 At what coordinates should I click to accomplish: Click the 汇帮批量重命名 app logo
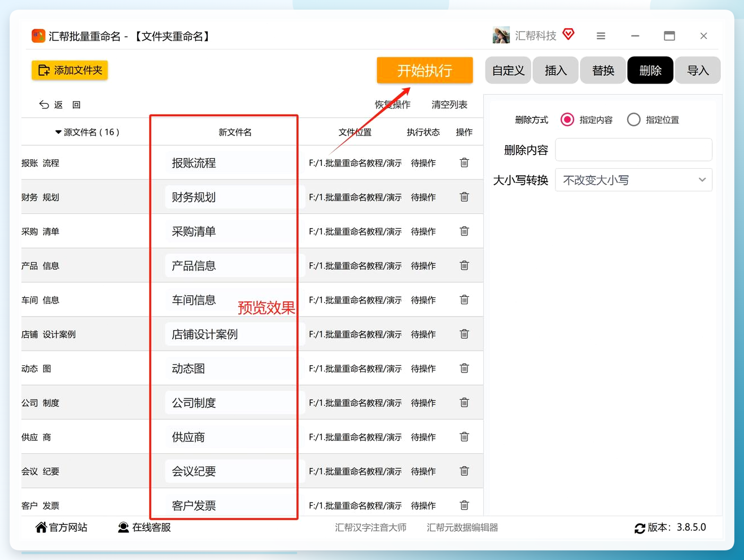pos(38,36)
